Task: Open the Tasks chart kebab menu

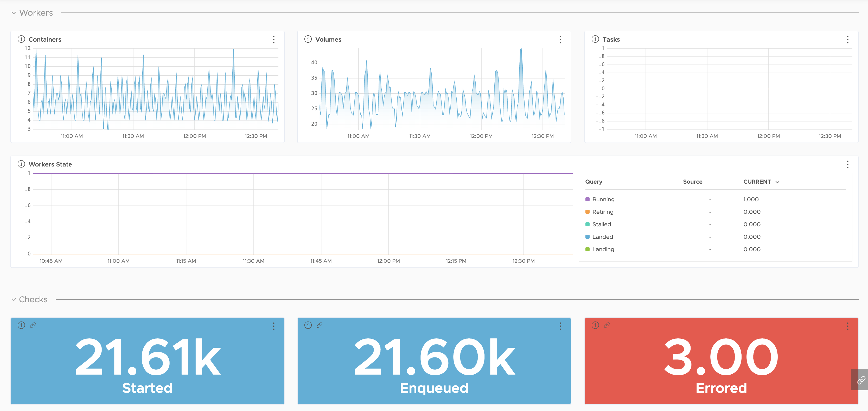Action: coord(847,40)
